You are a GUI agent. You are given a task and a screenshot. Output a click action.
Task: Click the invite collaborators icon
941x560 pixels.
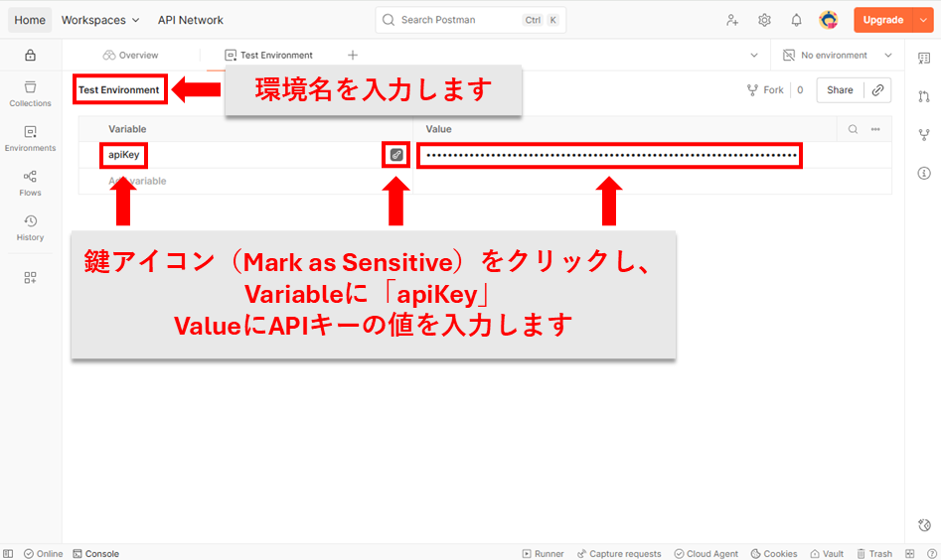click(x=732, y=20)
